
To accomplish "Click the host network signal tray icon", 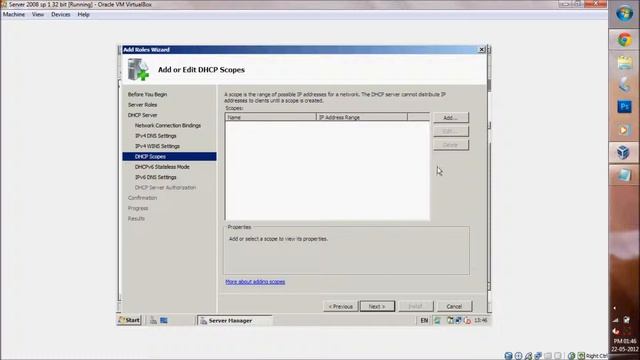I will (616, 320).
